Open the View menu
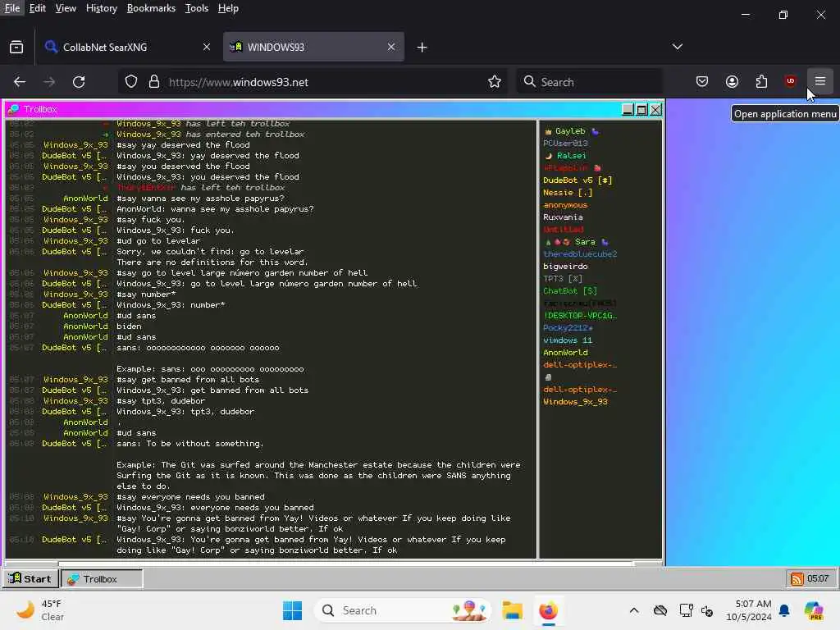Image resolution: width=840 pixels, height=630 pixels. coord(66,8)
